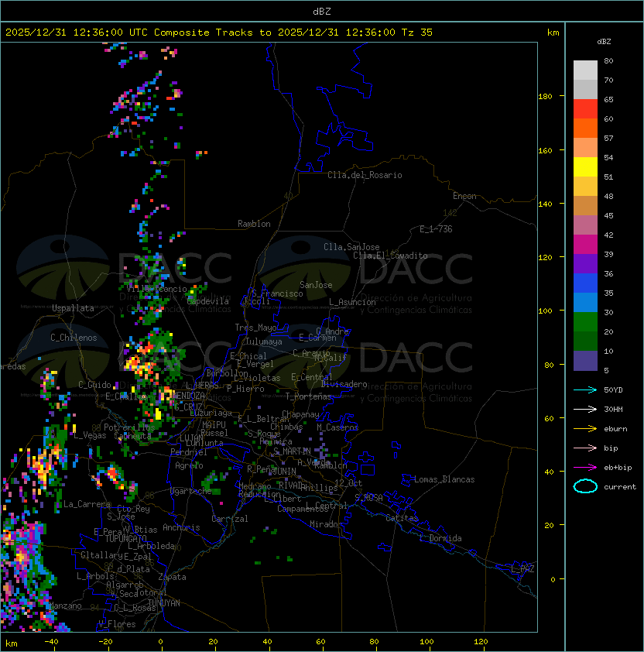
Task: Click the 'Manzano' map label
Action: click(65, 606)
